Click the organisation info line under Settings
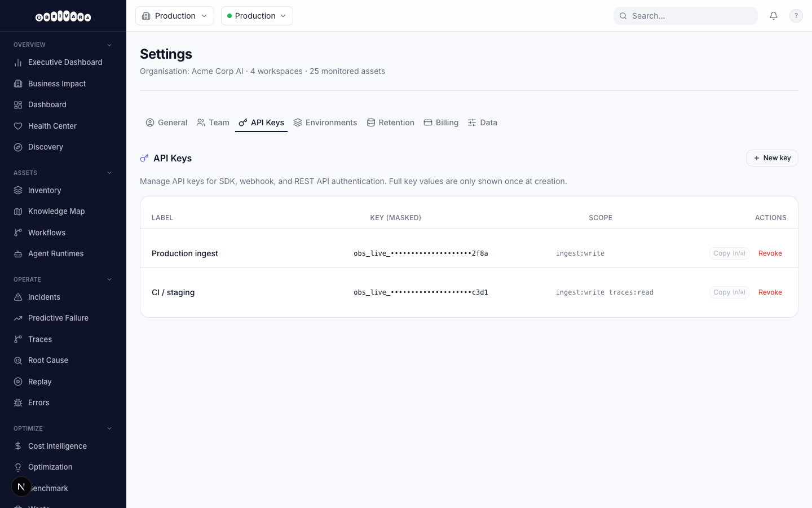 (x=263, y=71)
